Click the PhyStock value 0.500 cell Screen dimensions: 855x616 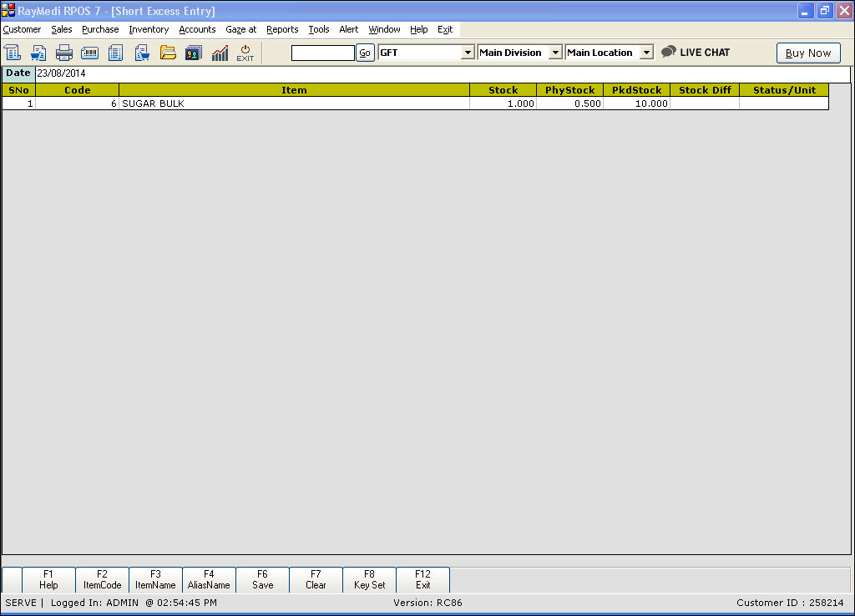(x=569, y=104)
